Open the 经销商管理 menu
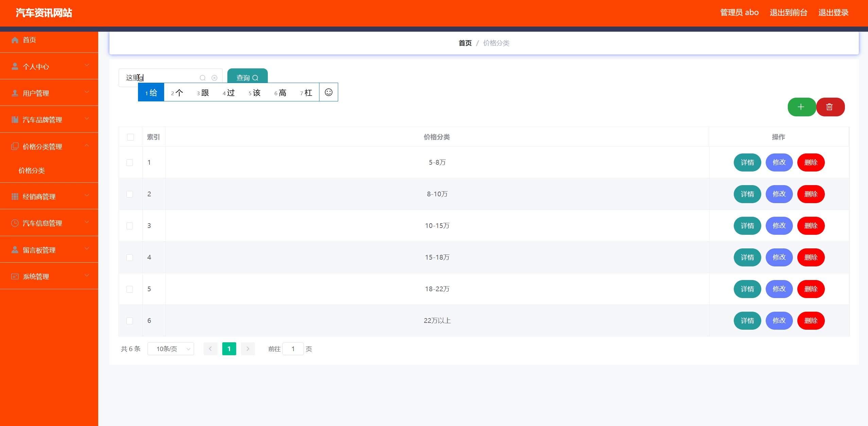This screenshot has width=868, height=426. click(x=49, y=196)
